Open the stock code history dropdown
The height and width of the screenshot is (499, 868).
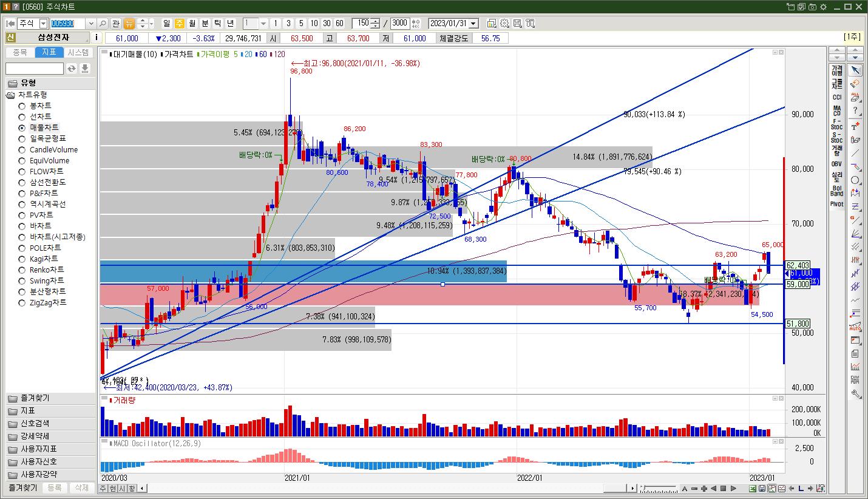pos(91,24)
